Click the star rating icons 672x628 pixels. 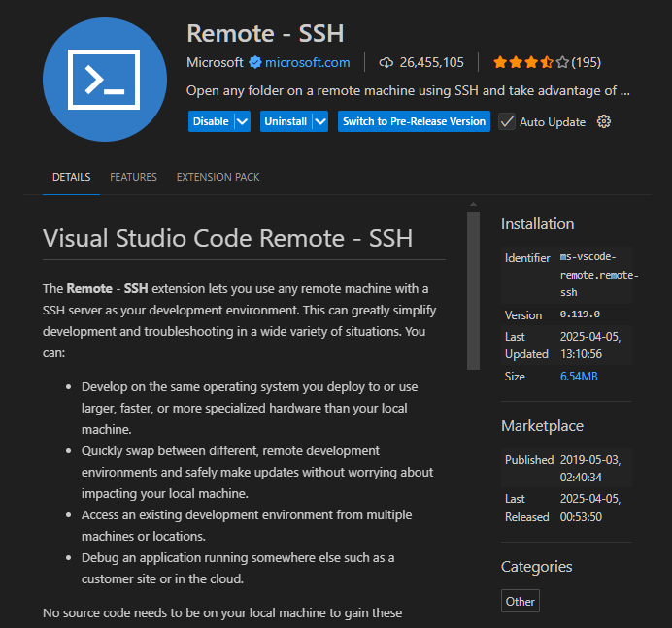pyautogui.click(x=529, y=62)
